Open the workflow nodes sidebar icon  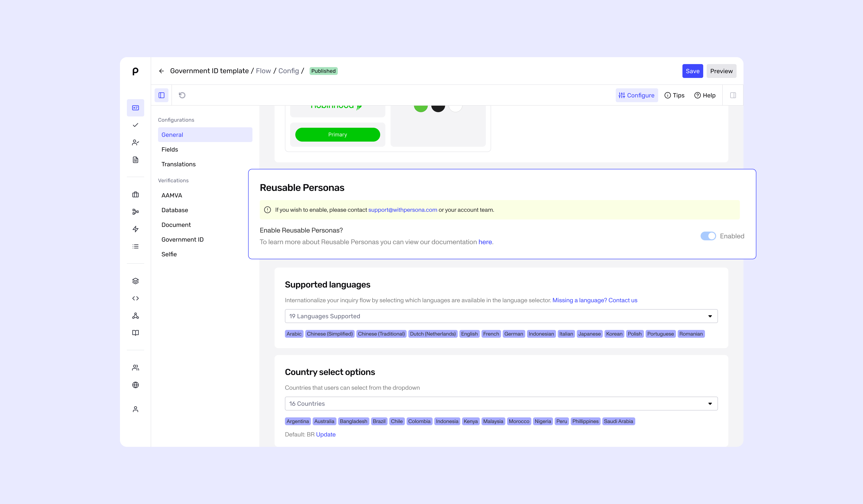(x=135, y=212)
